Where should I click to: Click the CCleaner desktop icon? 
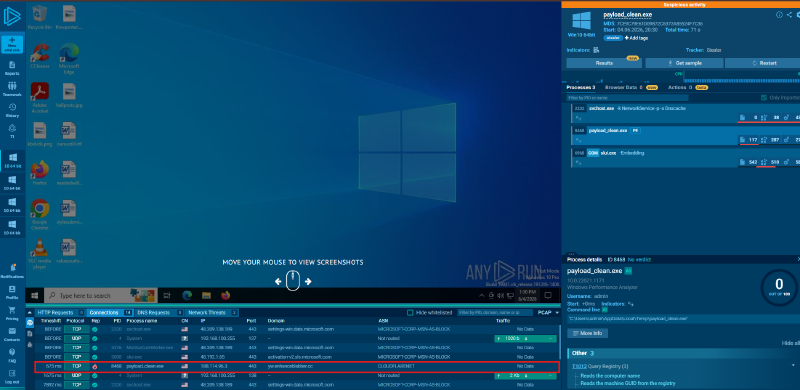click(x=39, y=56)
